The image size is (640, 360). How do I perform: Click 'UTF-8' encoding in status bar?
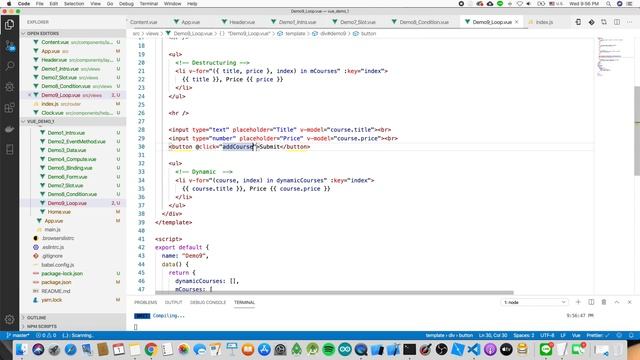pyautogui.click(x=547, y=335)
